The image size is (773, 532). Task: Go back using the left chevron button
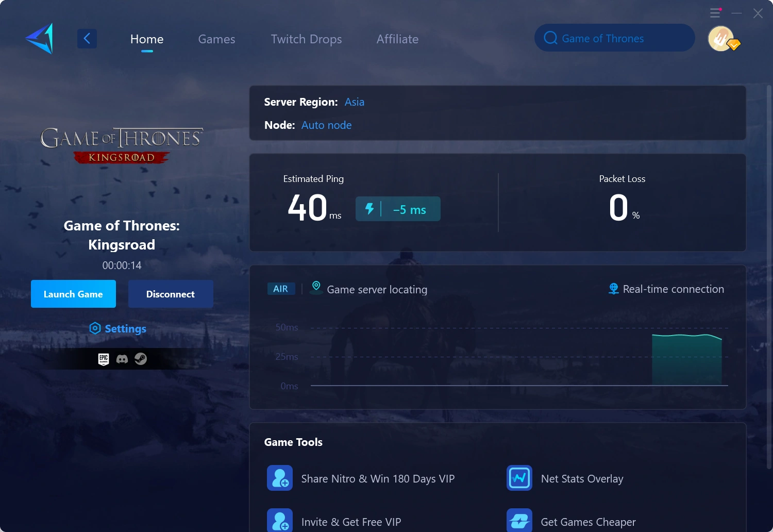coord(87,39)
